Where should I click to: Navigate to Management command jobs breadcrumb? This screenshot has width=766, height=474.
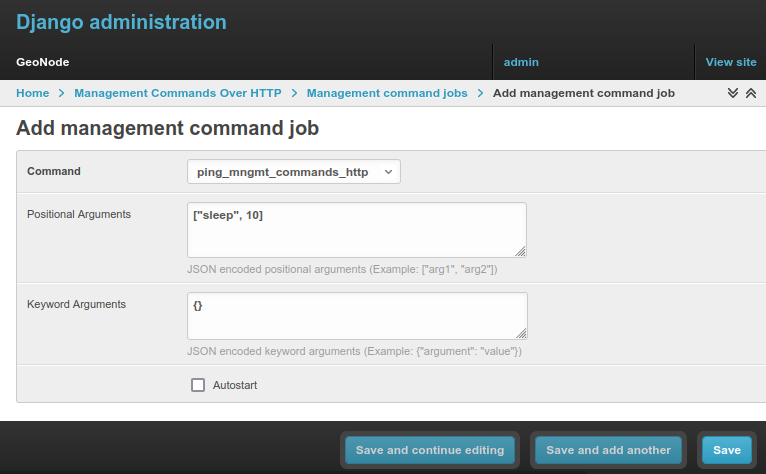387,93
